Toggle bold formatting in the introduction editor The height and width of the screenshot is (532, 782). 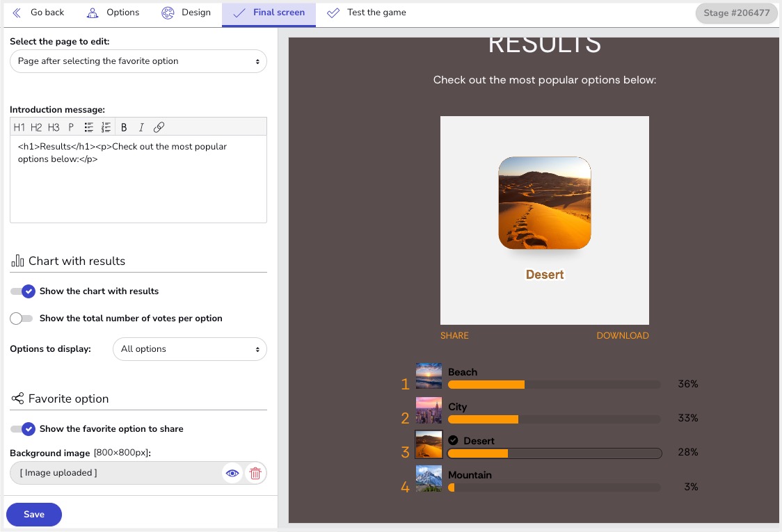tap(124, 127)
